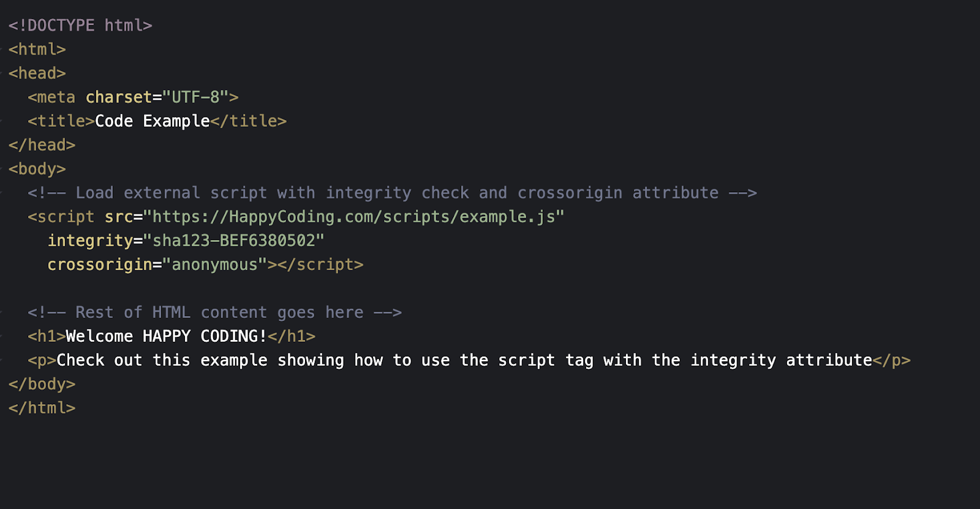Click the DOCTYPE html declaration line

[x=80, y=26]
